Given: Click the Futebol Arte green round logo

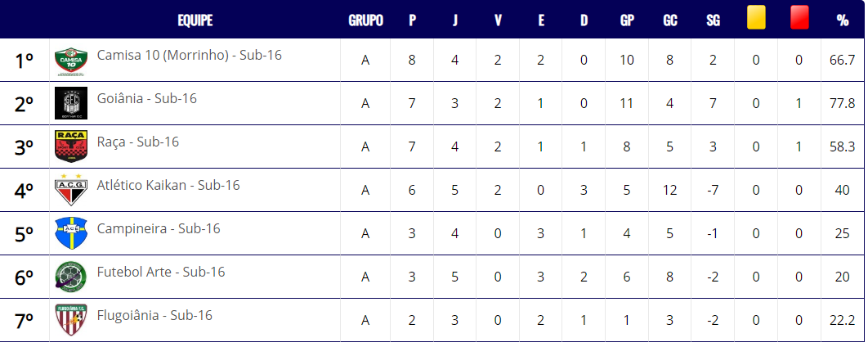Looking at the screenshot, I should (x=71, y=277).
